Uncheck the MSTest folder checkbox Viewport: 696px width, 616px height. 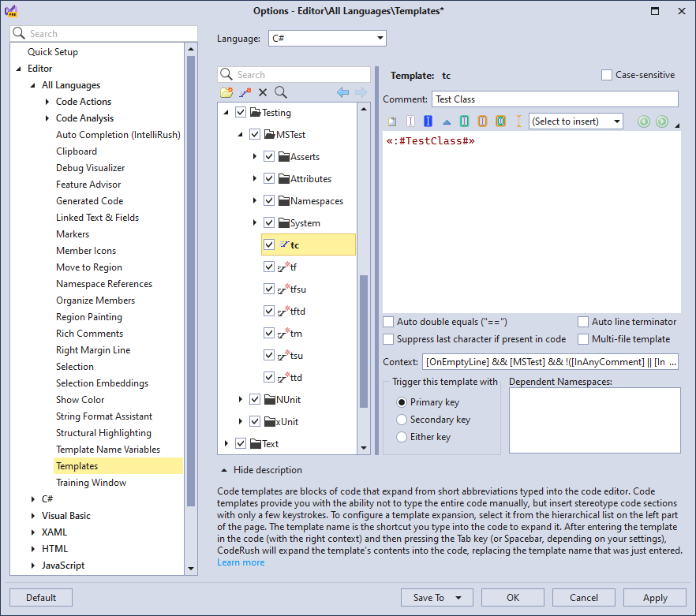tap(255, 134)
